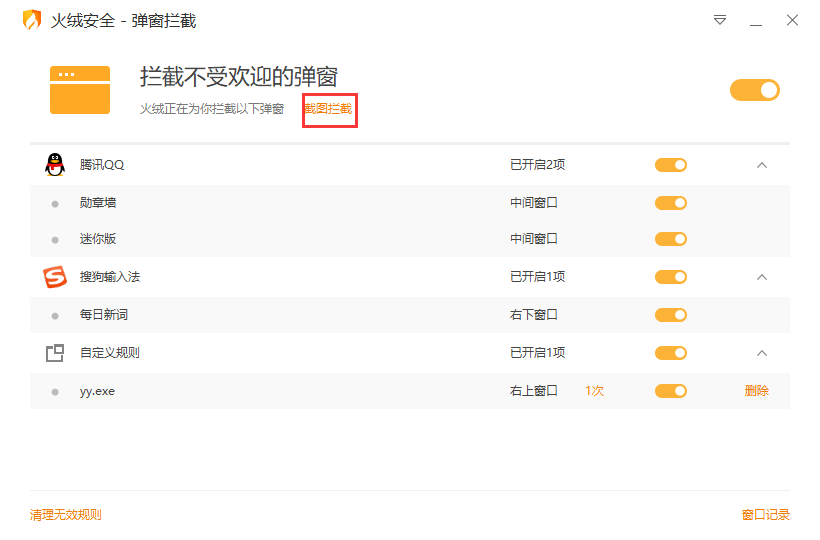Image resolution: width=820 pixels, height=540 pixels.
Task: Click the 截图拦截 link
Action: pos(329,109)
